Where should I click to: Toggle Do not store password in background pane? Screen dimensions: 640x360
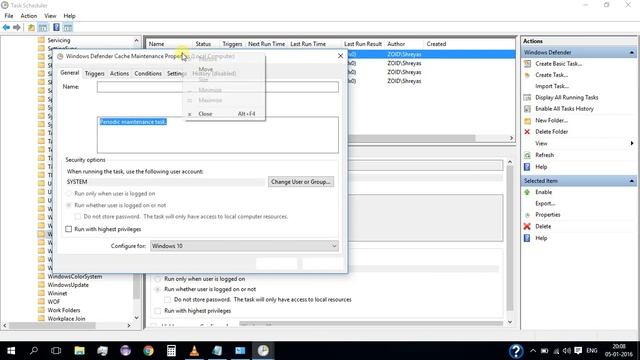pyautogui.click(x=167, y=300)
